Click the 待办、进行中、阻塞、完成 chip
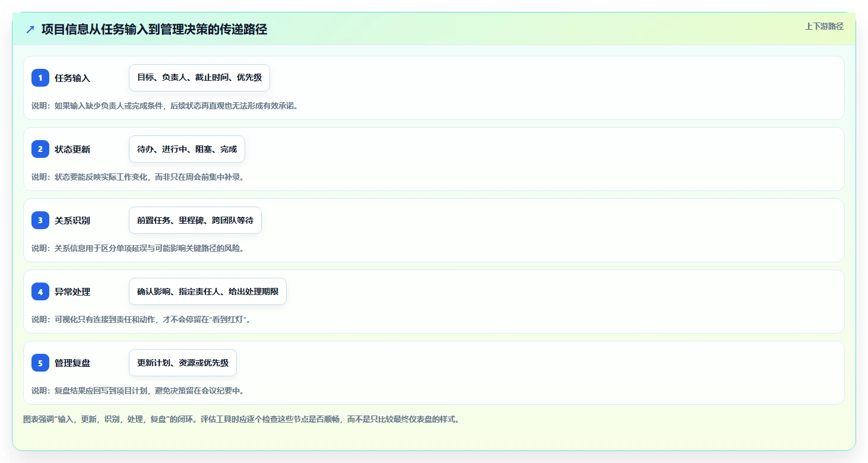This screenshot has width=868, height=463. (x=187, y=149)
